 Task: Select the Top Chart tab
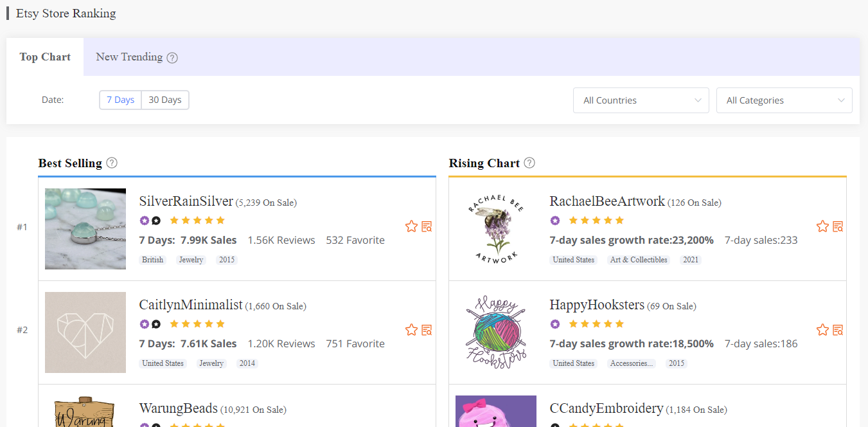[44, 57]
